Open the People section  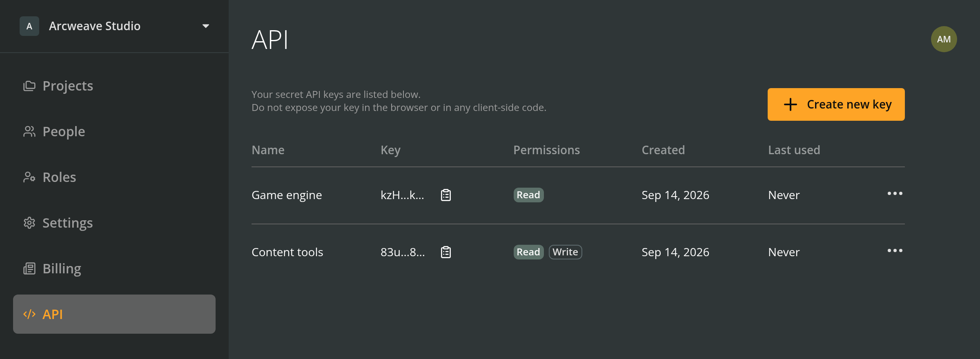[114, 131]
